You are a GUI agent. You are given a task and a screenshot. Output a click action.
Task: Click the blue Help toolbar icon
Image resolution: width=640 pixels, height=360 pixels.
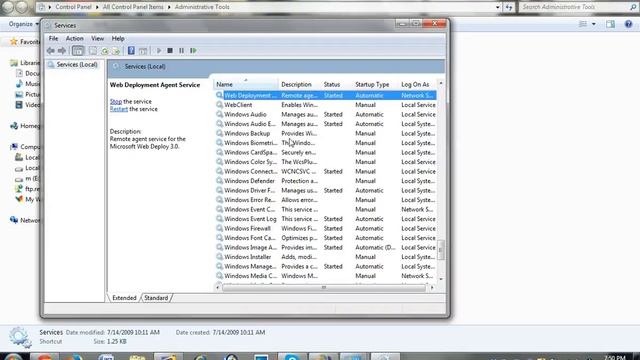click(x=131, y=51)
